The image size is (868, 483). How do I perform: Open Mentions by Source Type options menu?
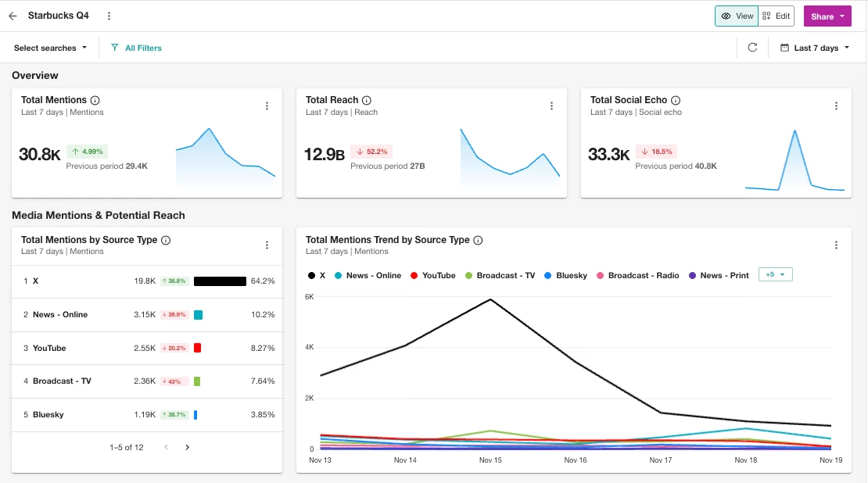[267, 245]
